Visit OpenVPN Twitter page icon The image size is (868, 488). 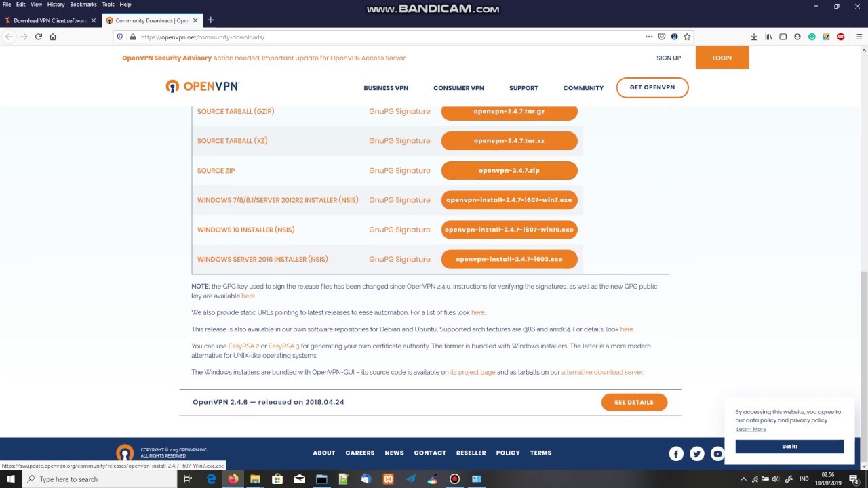coord(696,454)
